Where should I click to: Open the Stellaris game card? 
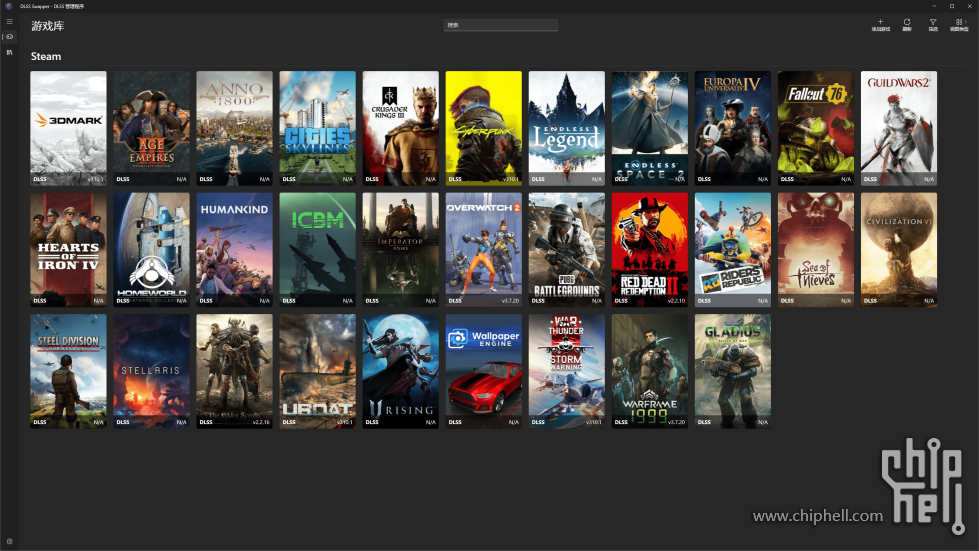click(151, 371)
